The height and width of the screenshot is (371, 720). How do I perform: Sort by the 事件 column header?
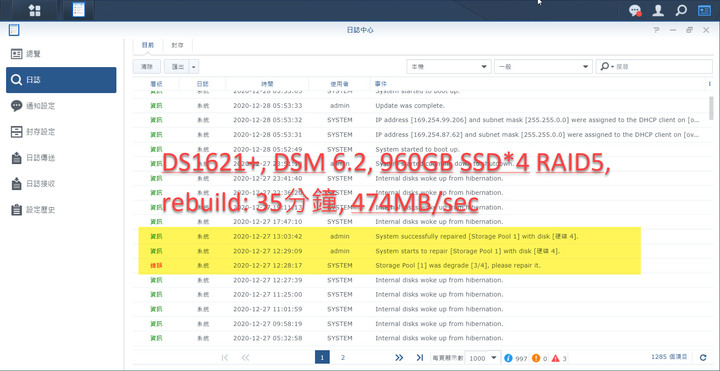pyautogui.click(x=537, y=84)
